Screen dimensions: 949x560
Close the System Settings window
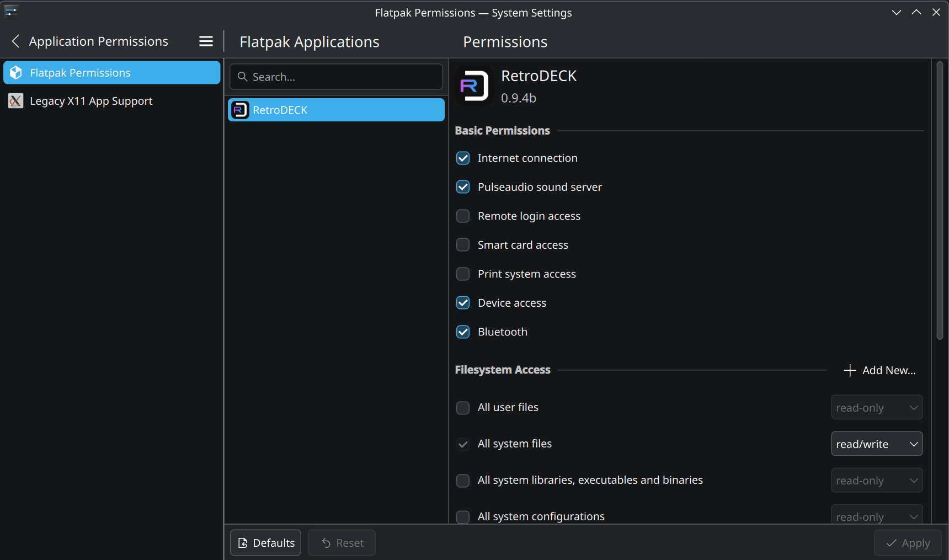[936, 12]
